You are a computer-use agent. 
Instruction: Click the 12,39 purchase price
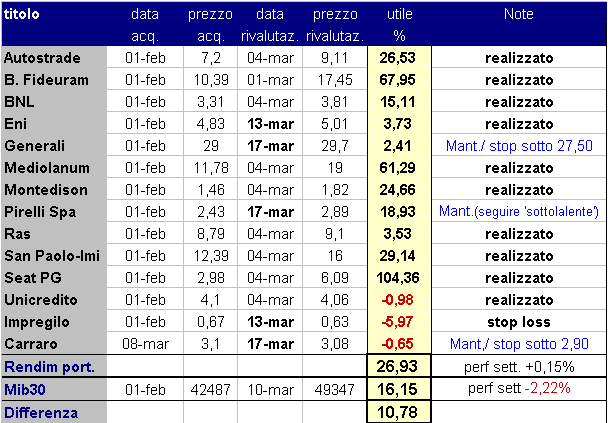coord(211,256)
